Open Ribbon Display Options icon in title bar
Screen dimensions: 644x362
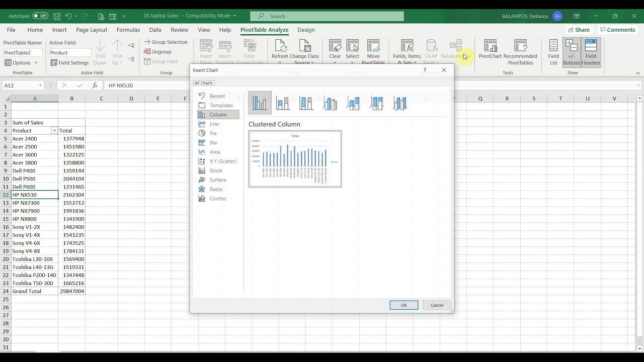pyautogui.click(x=577, y=16)
